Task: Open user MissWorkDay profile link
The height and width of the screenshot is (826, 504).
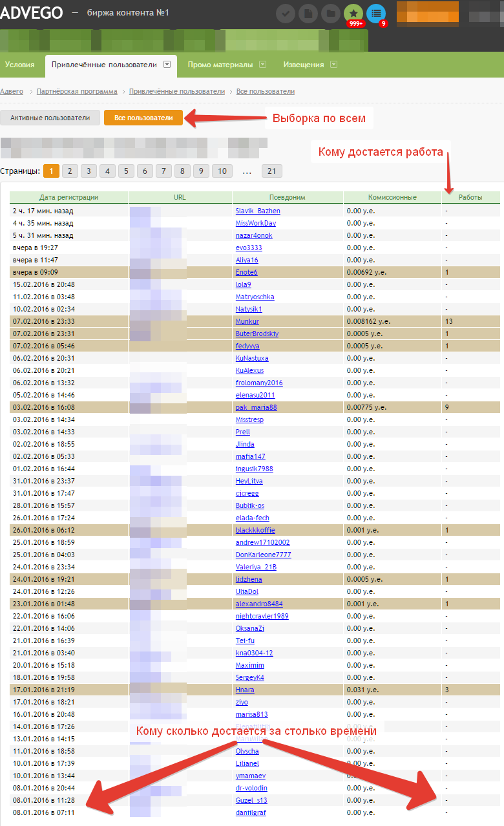Action: 256,223
